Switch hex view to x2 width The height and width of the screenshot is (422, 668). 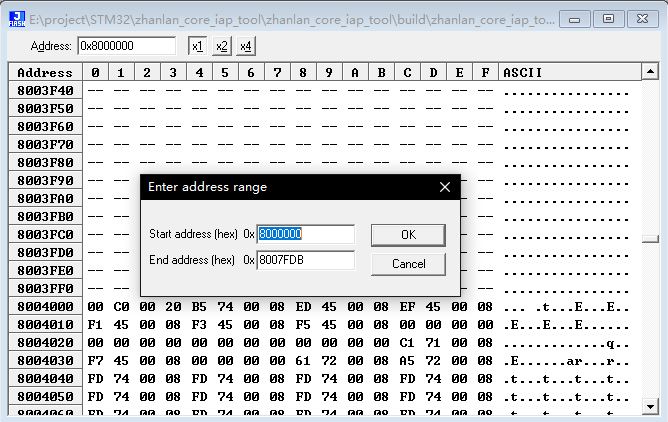point(222,46)
